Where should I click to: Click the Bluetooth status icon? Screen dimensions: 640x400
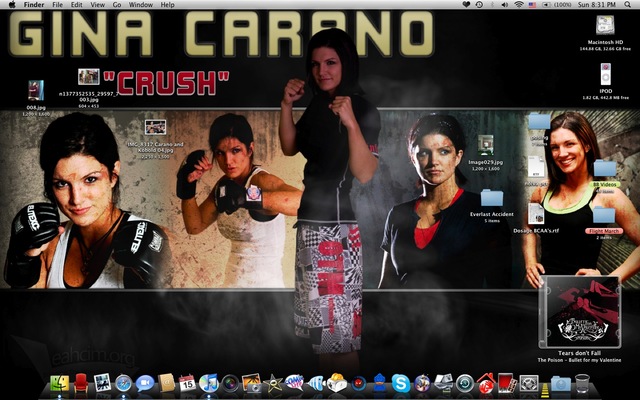tap(492, 4)
